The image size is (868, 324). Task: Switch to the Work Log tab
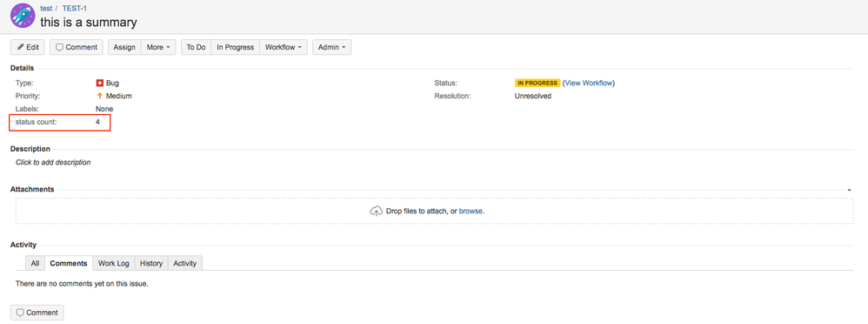(x=113, y=264)
